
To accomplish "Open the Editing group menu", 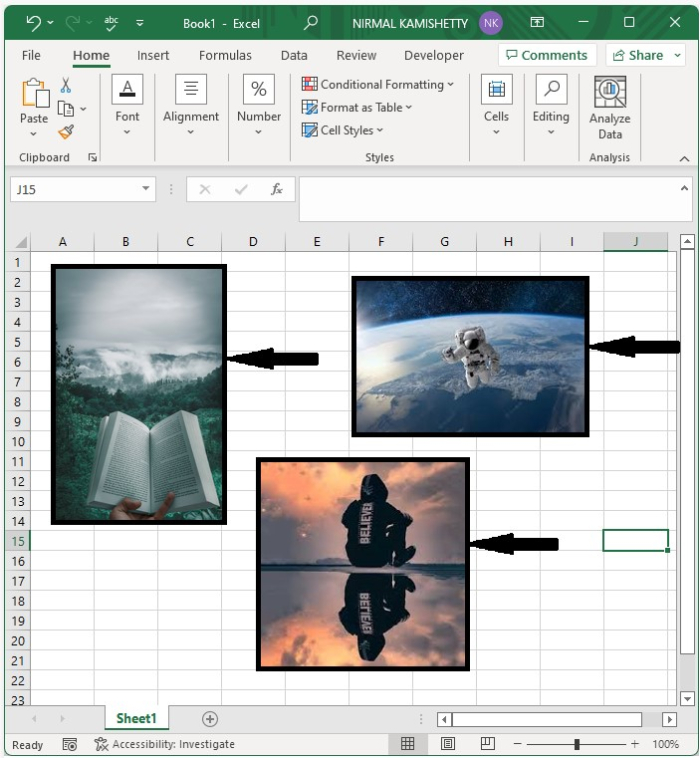I will pos(551,104).
